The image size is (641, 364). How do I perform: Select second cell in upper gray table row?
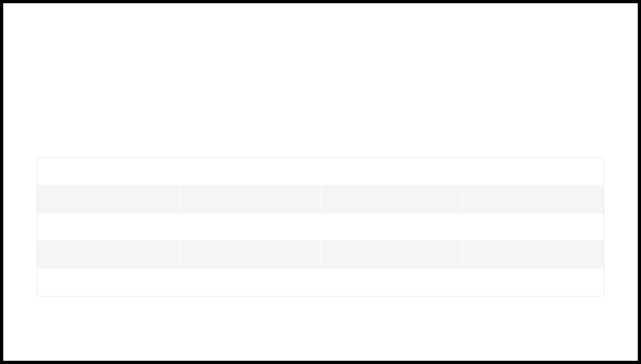[250, 199]
